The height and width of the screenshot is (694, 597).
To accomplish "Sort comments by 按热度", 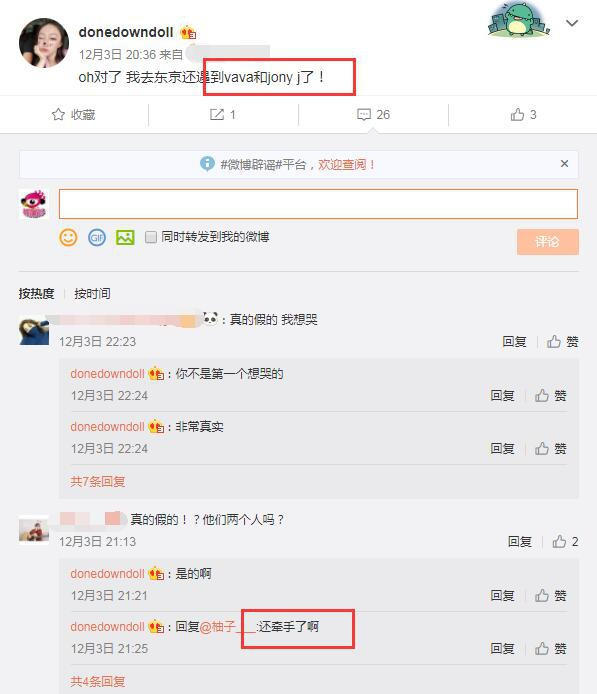I will (x=36, y=293).
